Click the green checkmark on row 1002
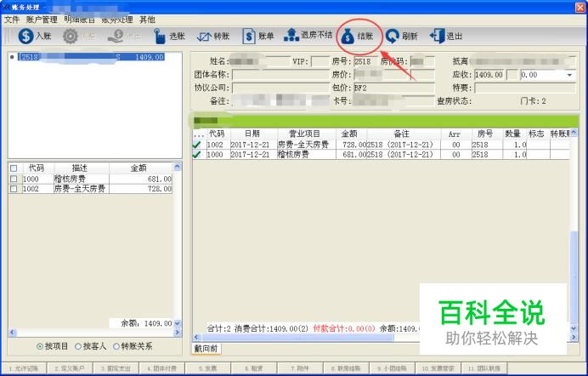Screen dimensions: 588x376 (x=196, y=145)
